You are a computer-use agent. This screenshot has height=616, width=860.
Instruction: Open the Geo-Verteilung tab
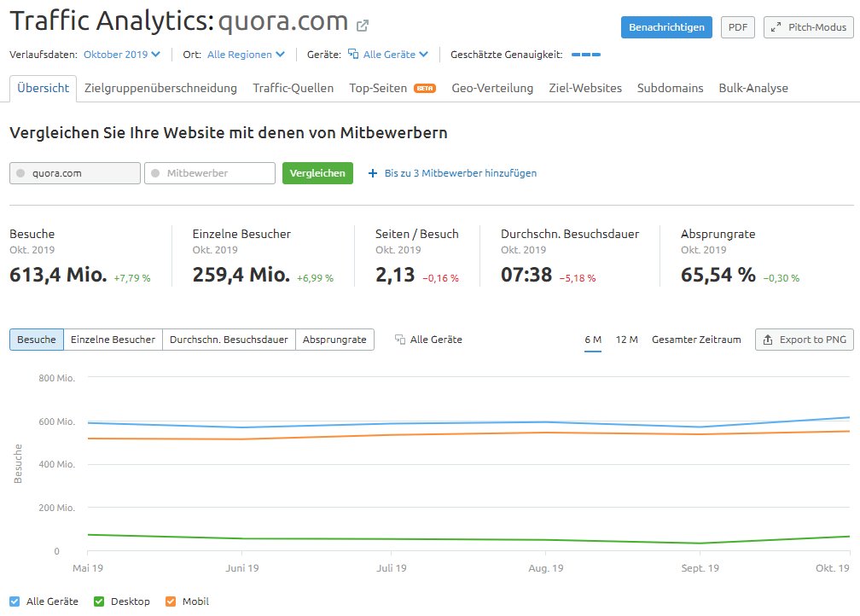click(x=492, y=87)
